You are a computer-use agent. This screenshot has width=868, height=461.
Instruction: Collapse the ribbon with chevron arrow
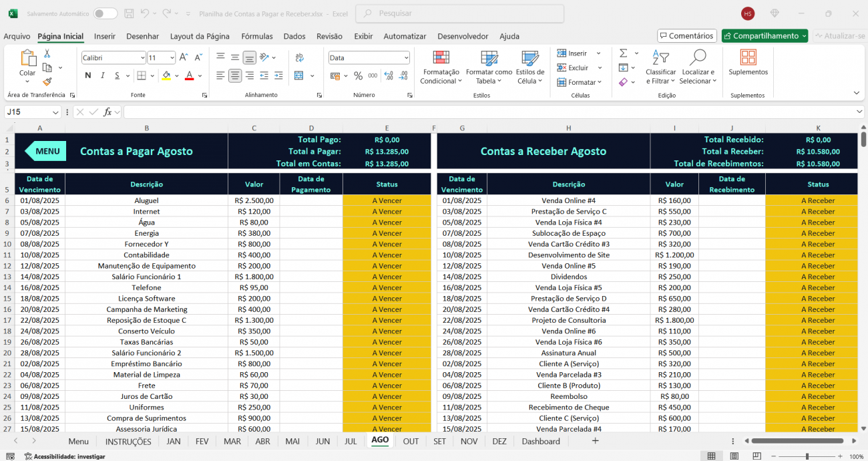pyautogui.click(x=857, y=93)
